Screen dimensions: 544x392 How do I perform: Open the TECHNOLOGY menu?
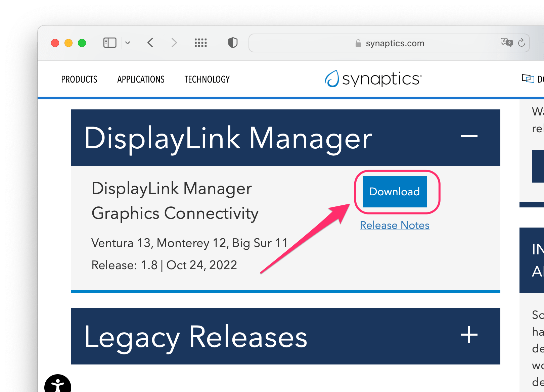click(x=207, y=80)
